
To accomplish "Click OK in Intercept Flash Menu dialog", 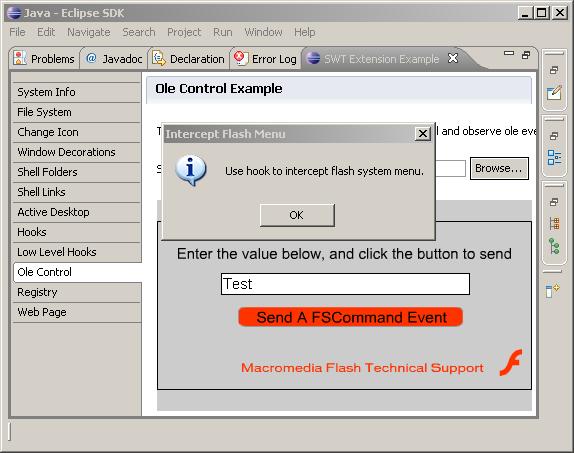I will [297, 215].
